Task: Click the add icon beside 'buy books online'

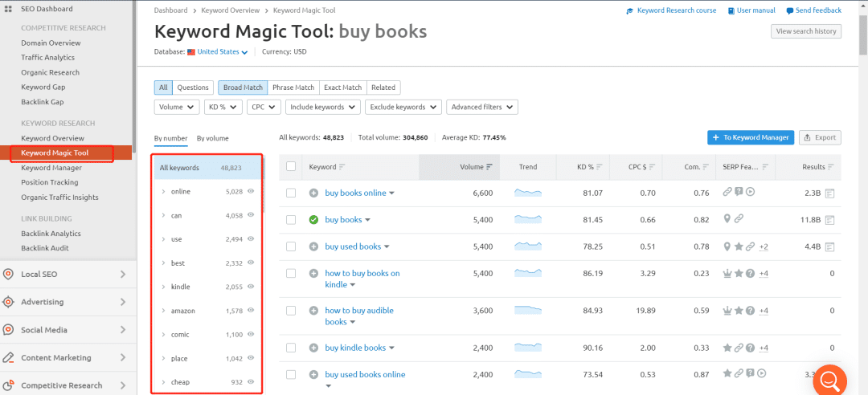Action: 313,193
